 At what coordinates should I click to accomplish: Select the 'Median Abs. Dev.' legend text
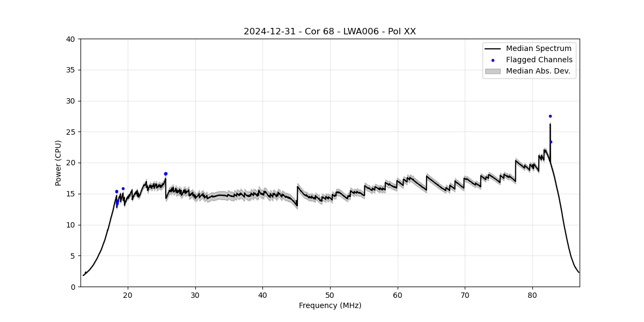coord(538,71)
